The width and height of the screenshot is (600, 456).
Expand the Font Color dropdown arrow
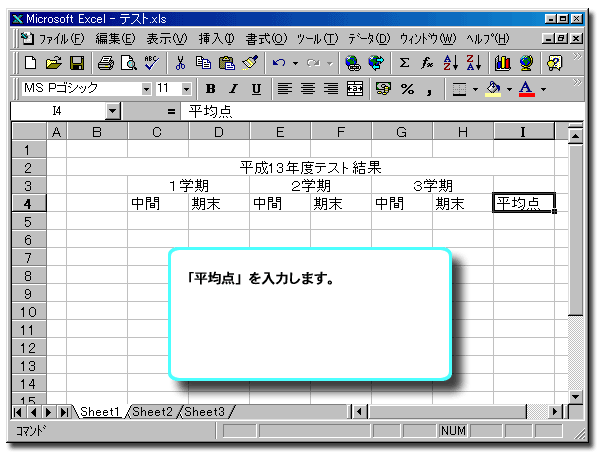(543, 89)
